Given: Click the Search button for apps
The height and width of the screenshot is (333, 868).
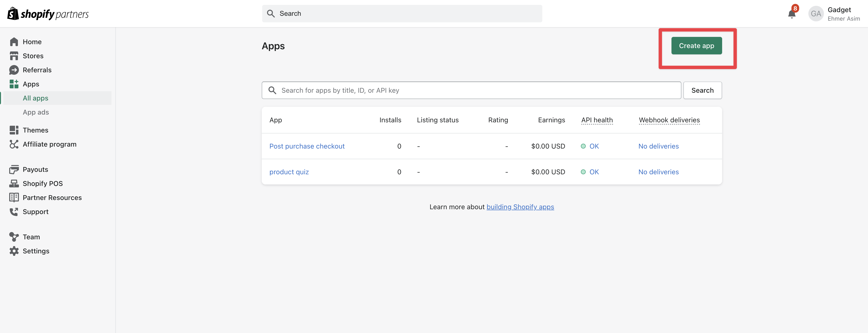Looking at the screenshot, I should (x=702, y=90).
